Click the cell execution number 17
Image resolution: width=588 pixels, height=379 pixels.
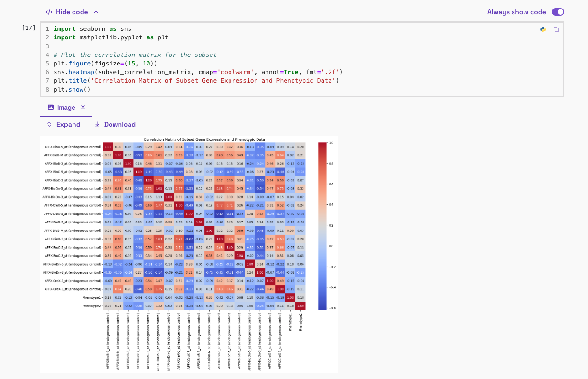28,28
